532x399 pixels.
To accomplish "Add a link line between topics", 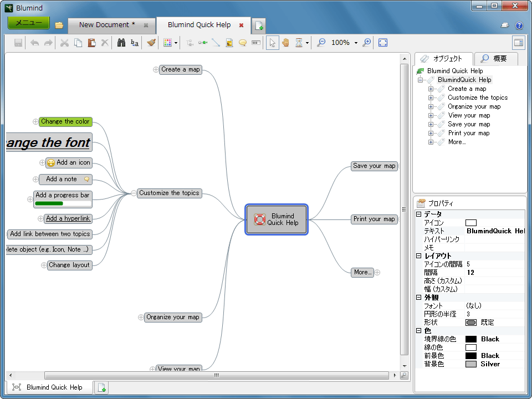I will [x=216, y=43].
